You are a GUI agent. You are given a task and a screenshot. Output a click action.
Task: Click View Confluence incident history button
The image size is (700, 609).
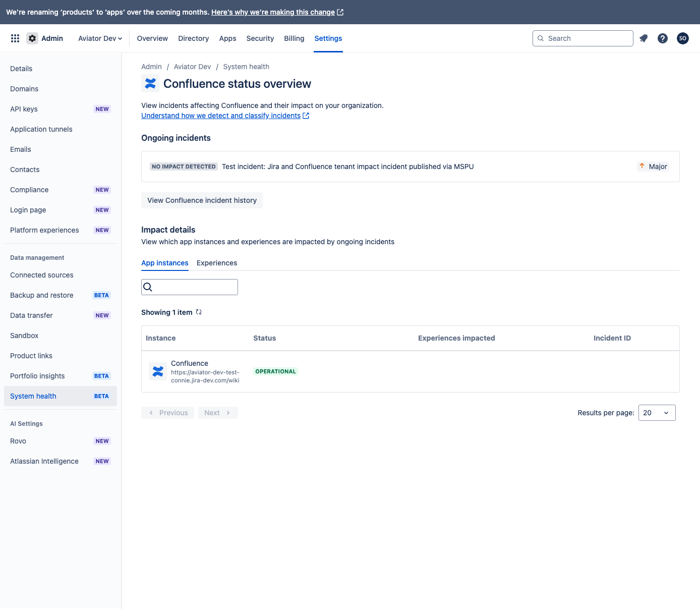202,200
